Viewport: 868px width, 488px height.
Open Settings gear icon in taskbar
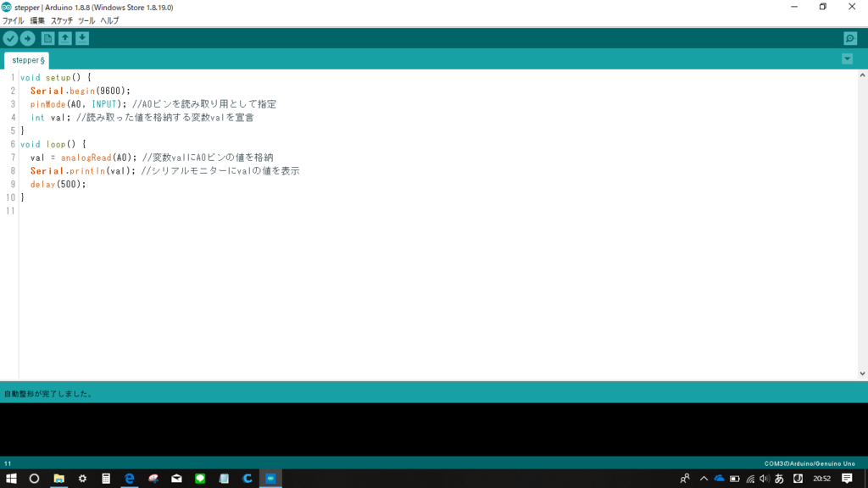(82, 479)
